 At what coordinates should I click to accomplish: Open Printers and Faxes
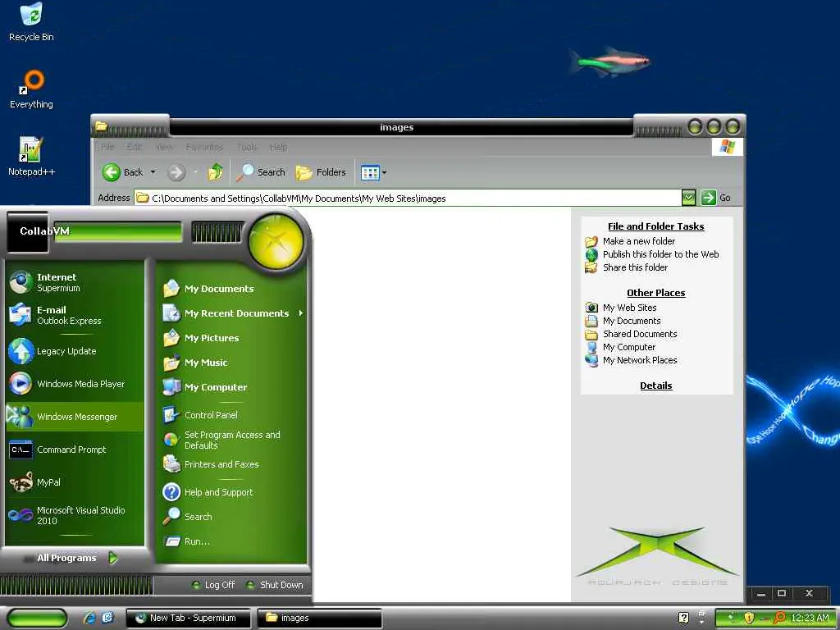pyautogui.click(x=232, y=464)
